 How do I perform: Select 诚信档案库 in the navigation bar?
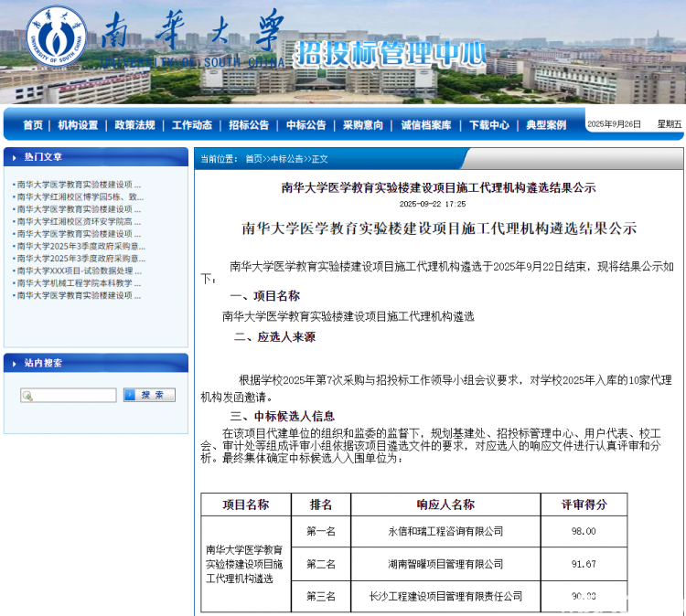425,125
